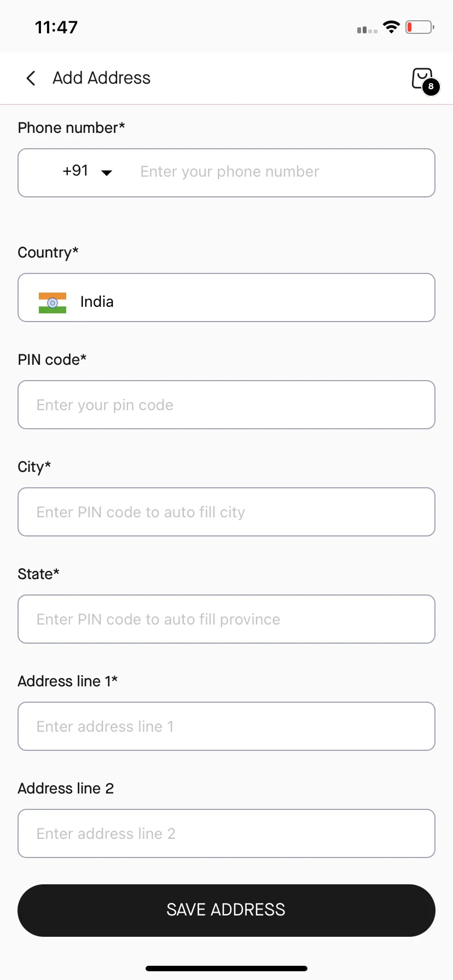Select the +91 dialing code

pos(75,171)
